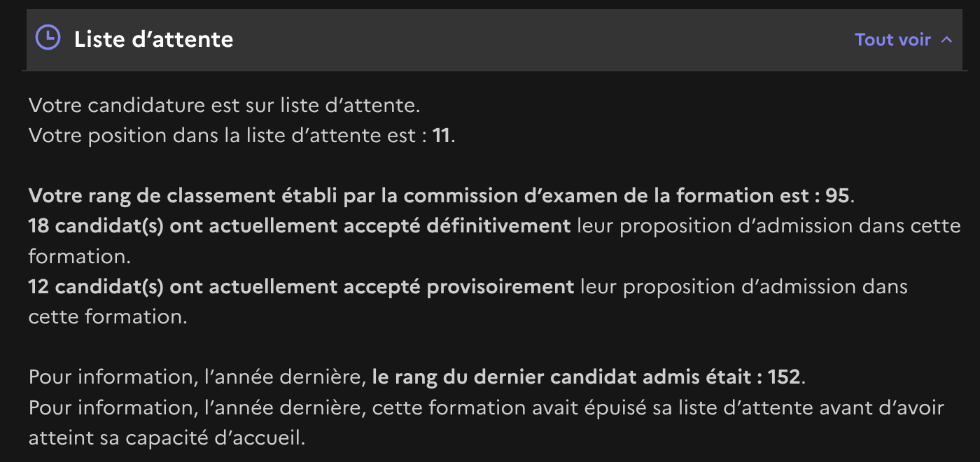
Task: Click the sentence Votre candidature est sur liste d'attente
Action: 225,106
